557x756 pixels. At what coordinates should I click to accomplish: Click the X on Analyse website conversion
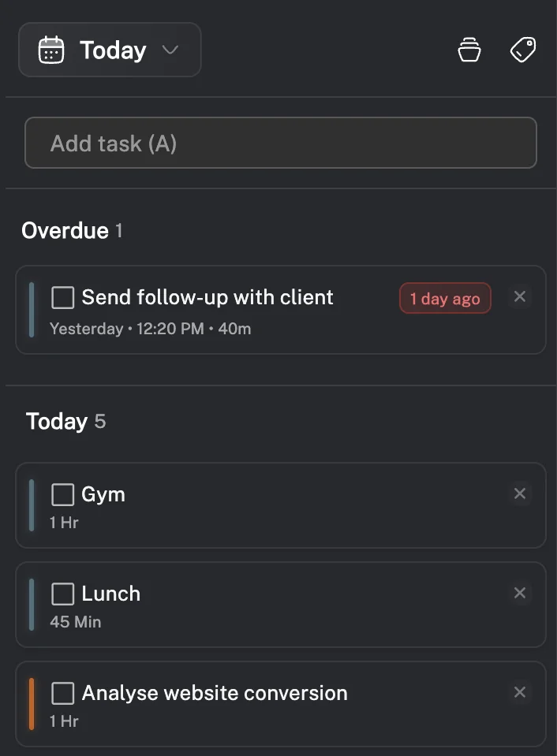click(520, 692)
